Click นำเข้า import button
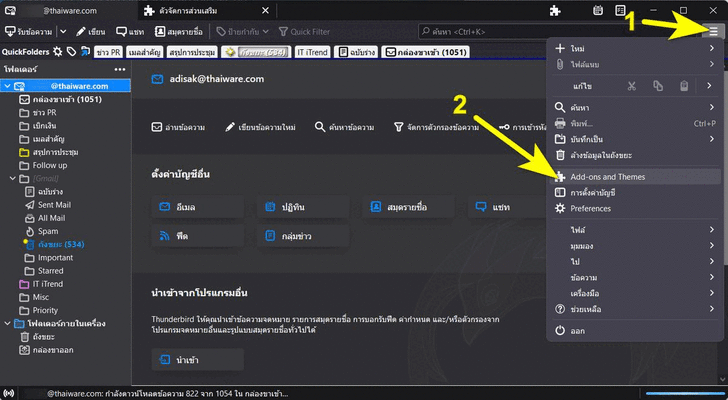 point(197,360)
